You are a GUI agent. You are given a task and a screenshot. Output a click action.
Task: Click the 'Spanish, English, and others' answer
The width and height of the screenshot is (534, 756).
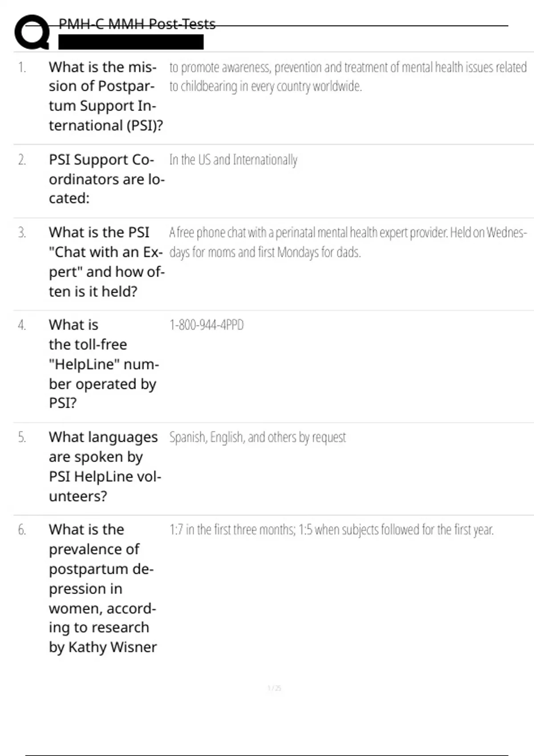coord(257,438)
